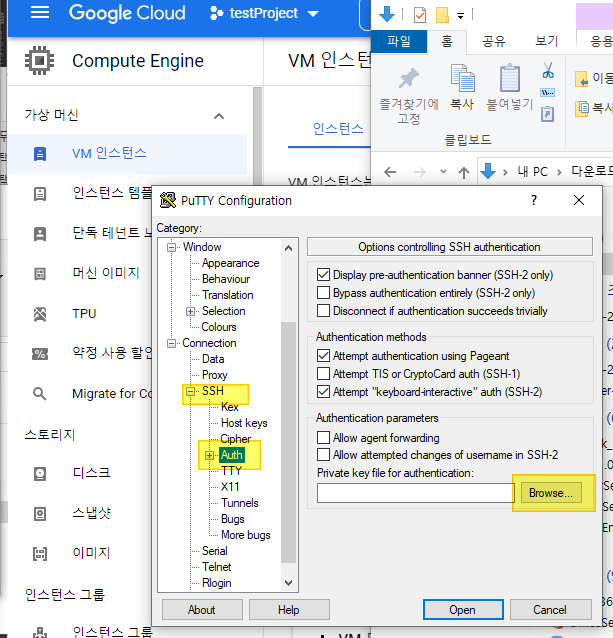Switch to Explorer 공유 ribbon tab
The image size is (613, 638).
coord(494,41)
